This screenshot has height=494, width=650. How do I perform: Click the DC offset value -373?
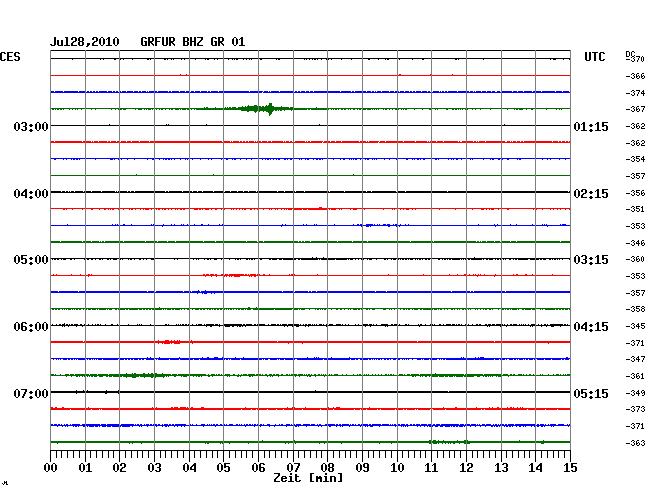(x=635, y=409)
